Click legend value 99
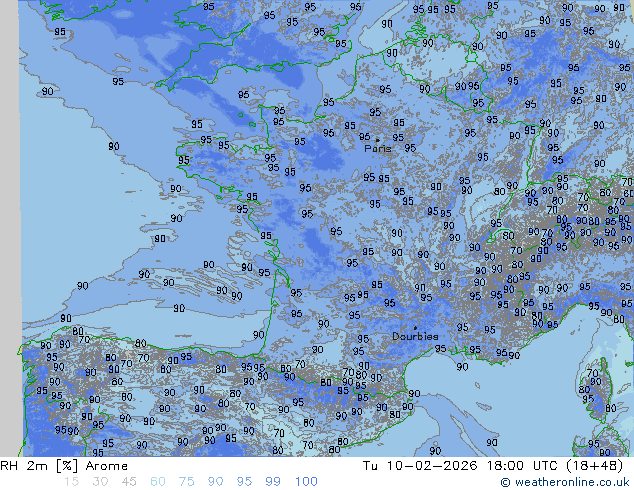Screen dimensions: 634x490 273,482
